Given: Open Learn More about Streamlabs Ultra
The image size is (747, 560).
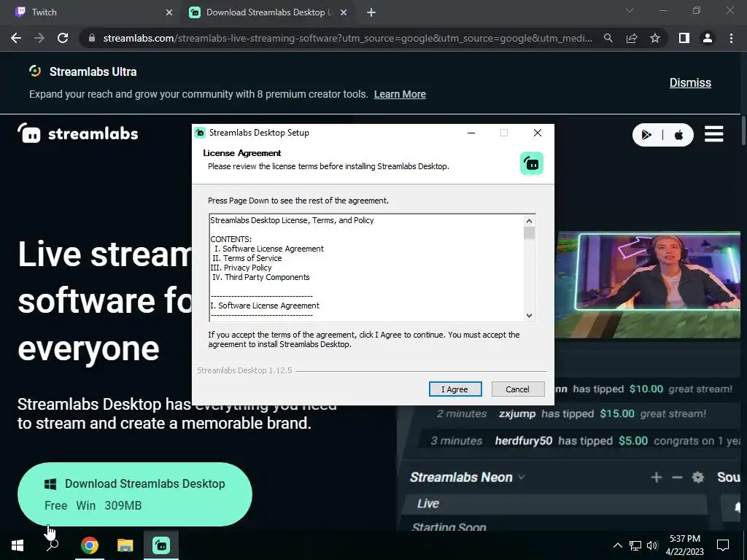Looking at the screenshot, I should [400, 94].
